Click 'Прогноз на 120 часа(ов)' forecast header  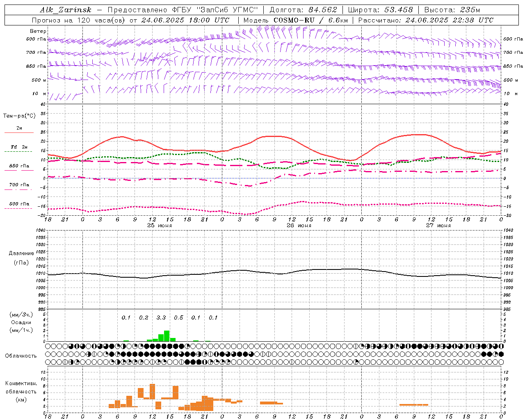tap(79, 20)
